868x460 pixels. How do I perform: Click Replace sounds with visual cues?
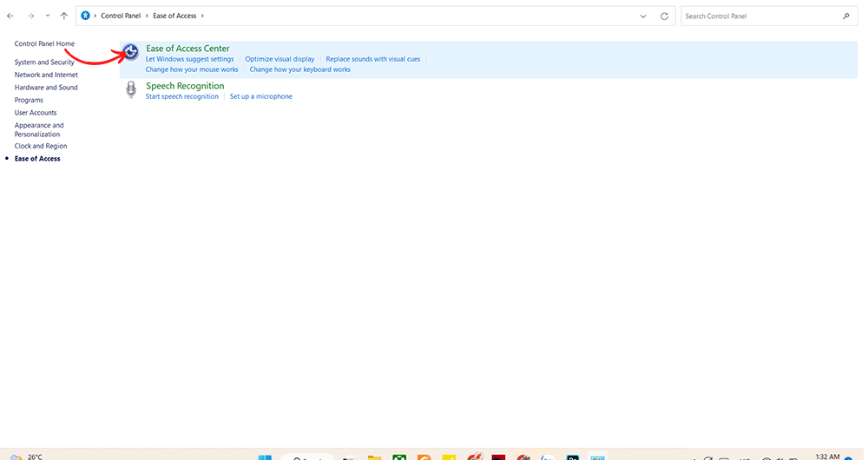[x=372, y=59]
